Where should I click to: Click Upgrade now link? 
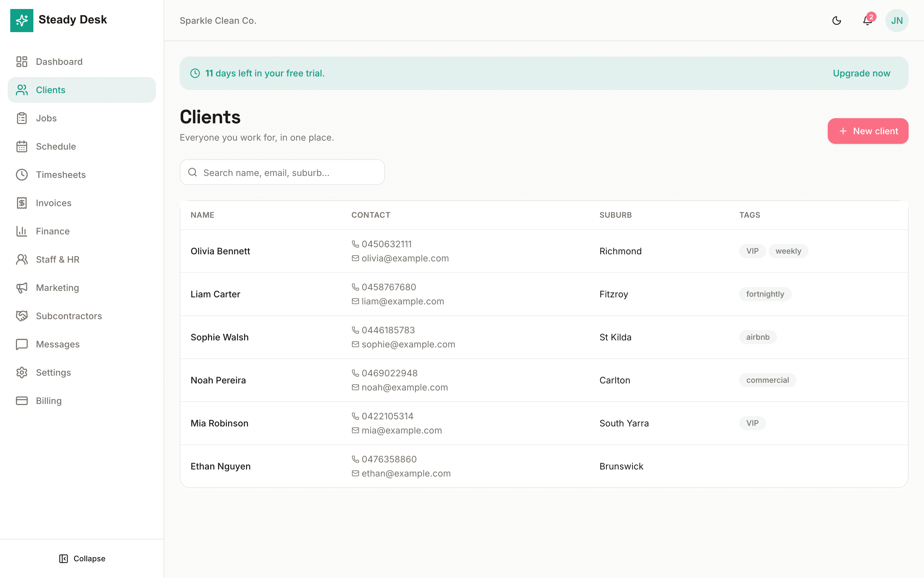tap(861, 74)
